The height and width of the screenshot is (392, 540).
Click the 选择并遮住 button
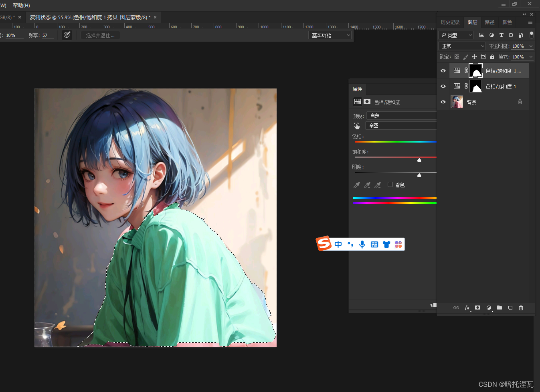[100, 35]
